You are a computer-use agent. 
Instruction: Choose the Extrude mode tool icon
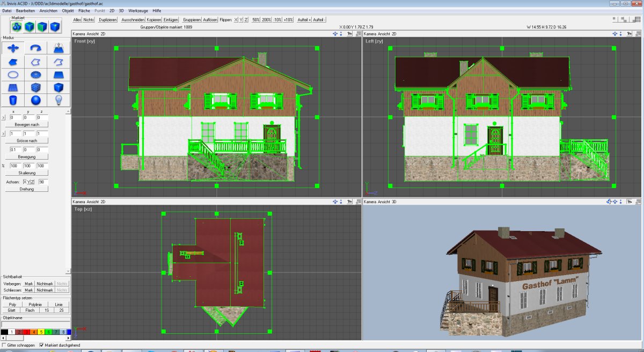58,48
